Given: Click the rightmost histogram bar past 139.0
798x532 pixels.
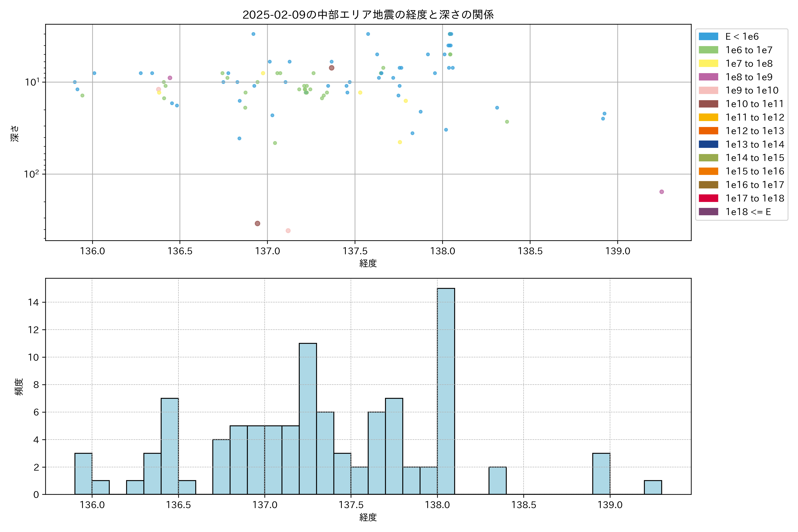Looking at the screenshot, I should [653, 487].
